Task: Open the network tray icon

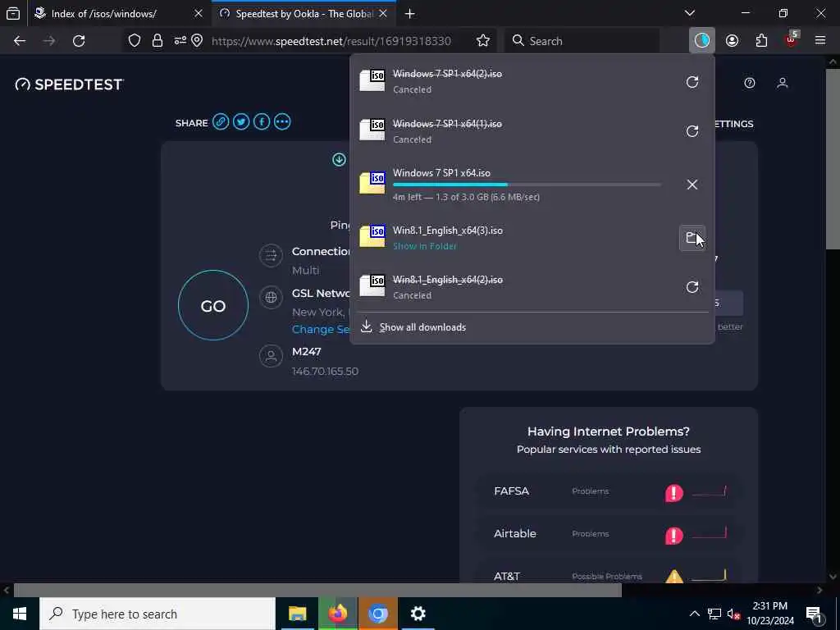Action: 714,614
